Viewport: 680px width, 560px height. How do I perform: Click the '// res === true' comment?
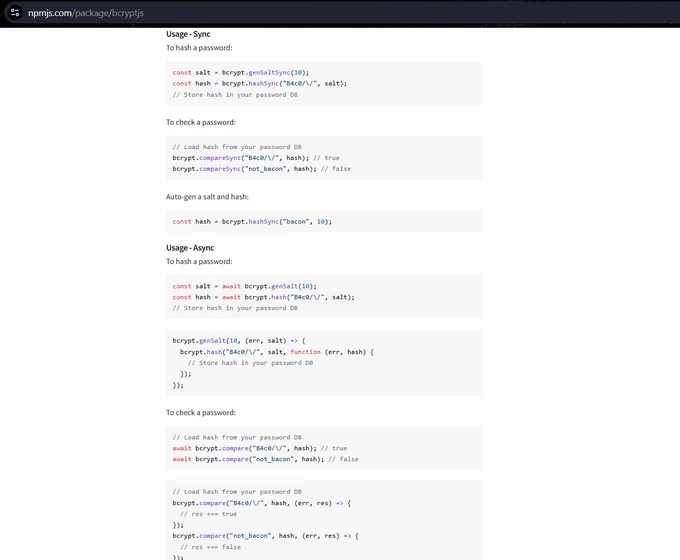point(209,514)
